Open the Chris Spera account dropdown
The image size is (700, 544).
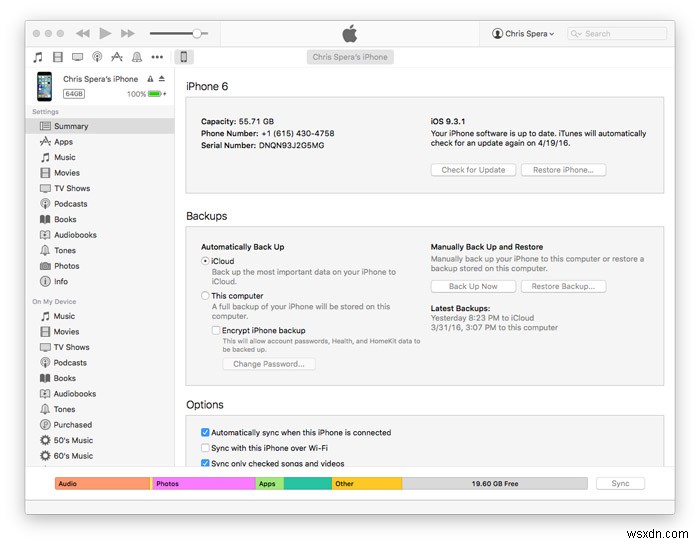point(523,33)
